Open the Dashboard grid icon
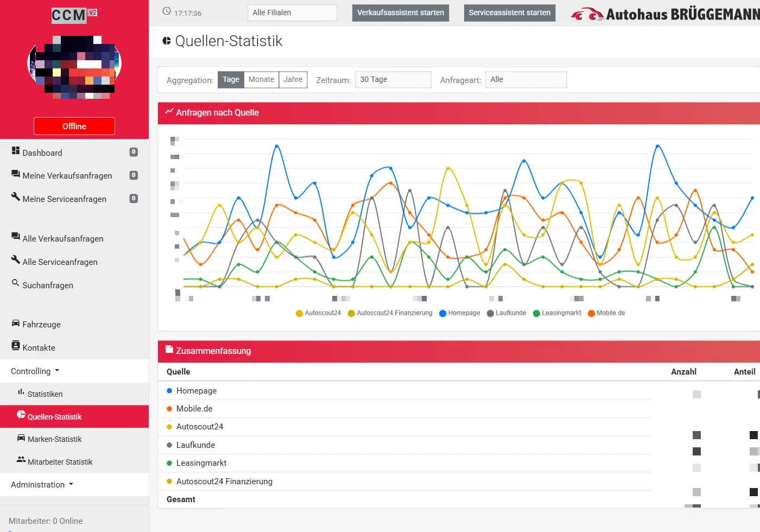The image size is (760, 532). (16, 150)
